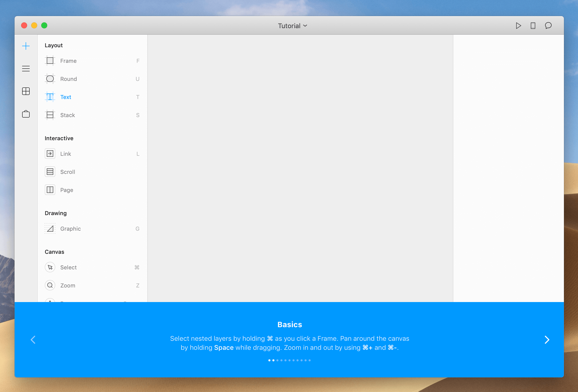Click the Scroll label under Interactive
The width and height of the screenshot is (578, 392).
tap(68, 172)
